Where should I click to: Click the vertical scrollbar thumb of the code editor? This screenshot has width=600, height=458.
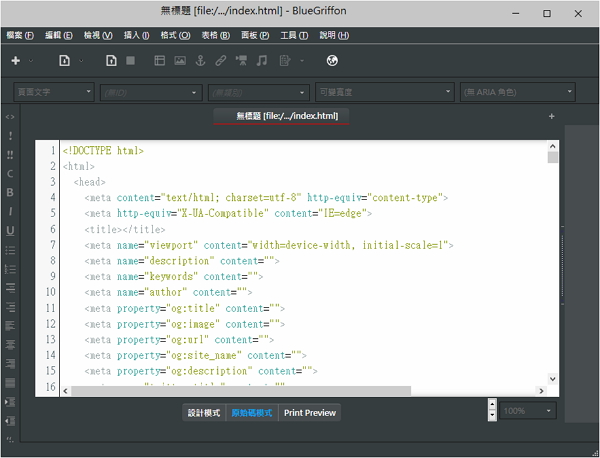[x=553, y=157]
